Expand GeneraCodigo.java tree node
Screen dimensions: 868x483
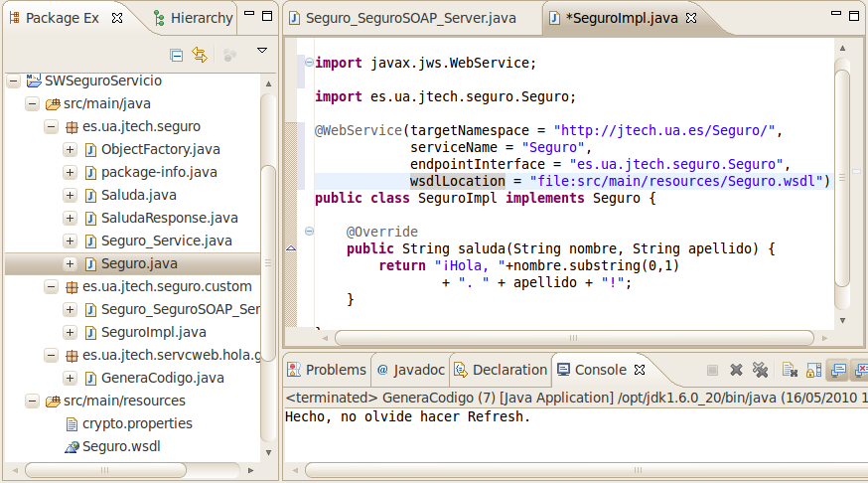(x=70, y=378)
